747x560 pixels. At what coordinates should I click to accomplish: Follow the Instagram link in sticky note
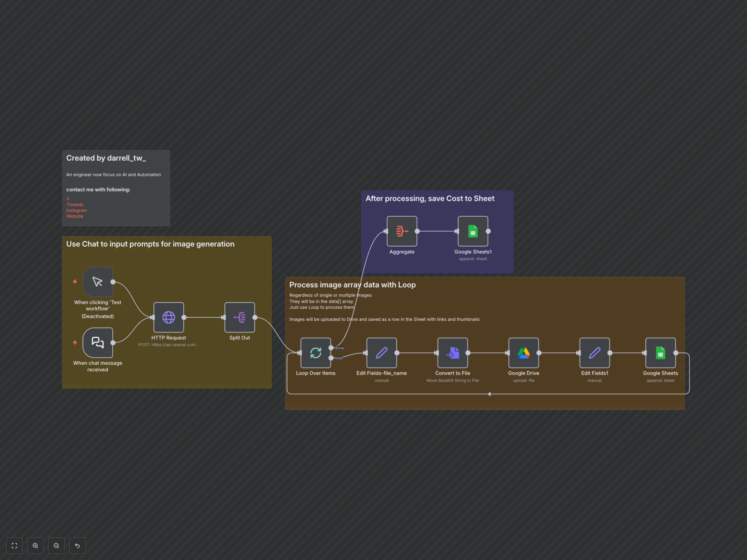pyautogui.click(x=77, y=210)
